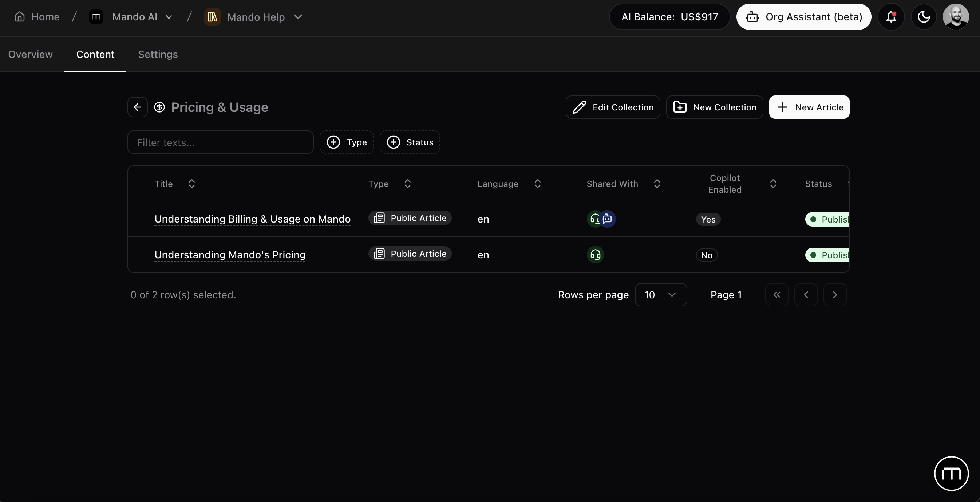Click 'en' language in Billing row
Viewport: 980px width, 502px height.
coord(483,219)
